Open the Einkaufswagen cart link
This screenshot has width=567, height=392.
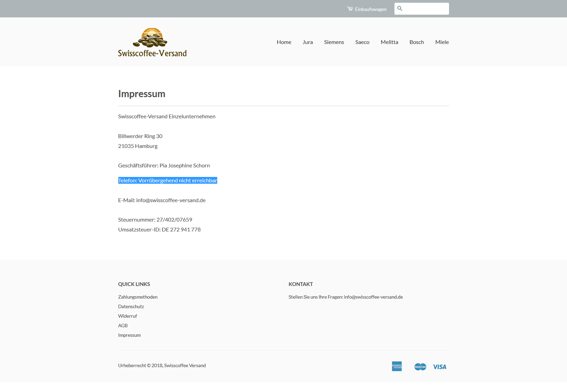pyautogui.click(x=367, y=9)
